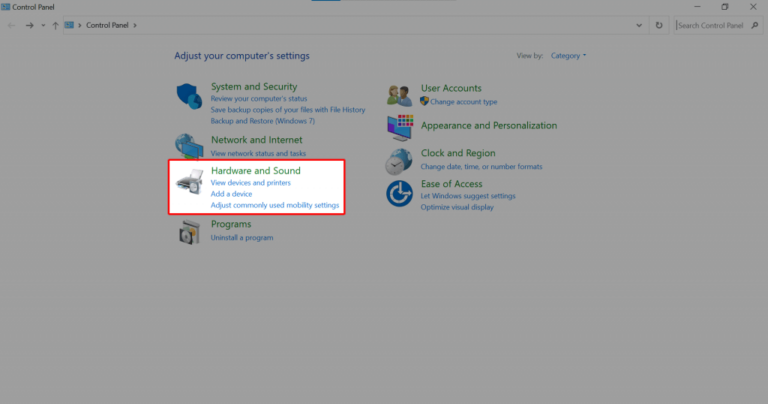Click the Clock and Region icon
768x404 pixels.
(400, 160)
